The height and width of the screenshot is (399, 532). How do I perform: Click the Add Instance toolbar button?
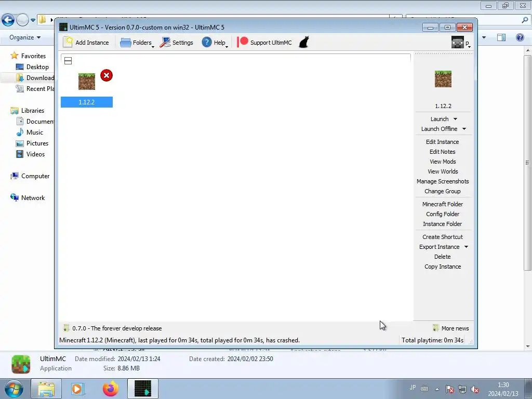coord(86,43)
